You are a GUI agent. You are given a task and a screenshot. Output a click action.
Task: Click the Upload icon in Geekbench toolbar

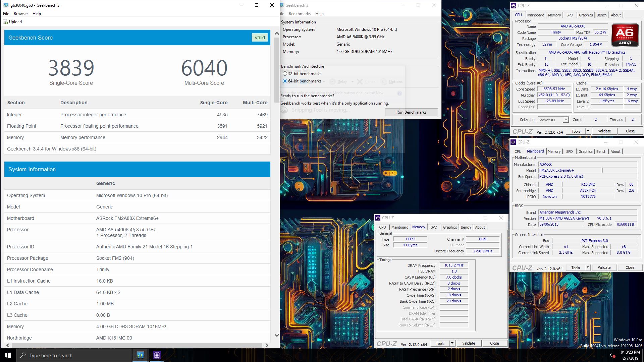tap(5, 22)
